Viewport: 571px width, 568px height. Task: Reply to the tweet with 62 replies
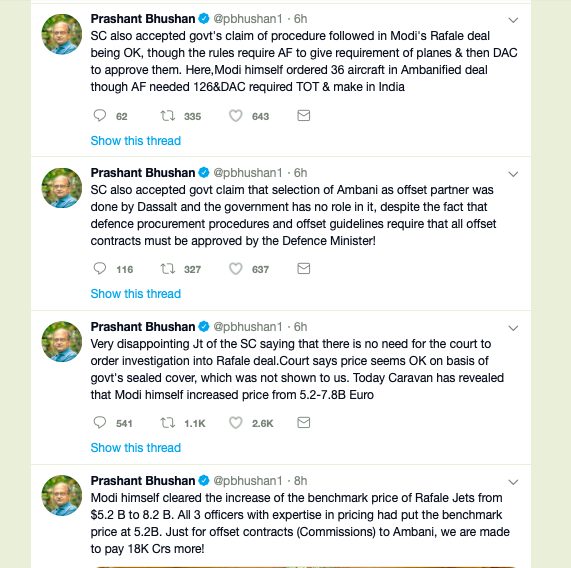point(99,115)
